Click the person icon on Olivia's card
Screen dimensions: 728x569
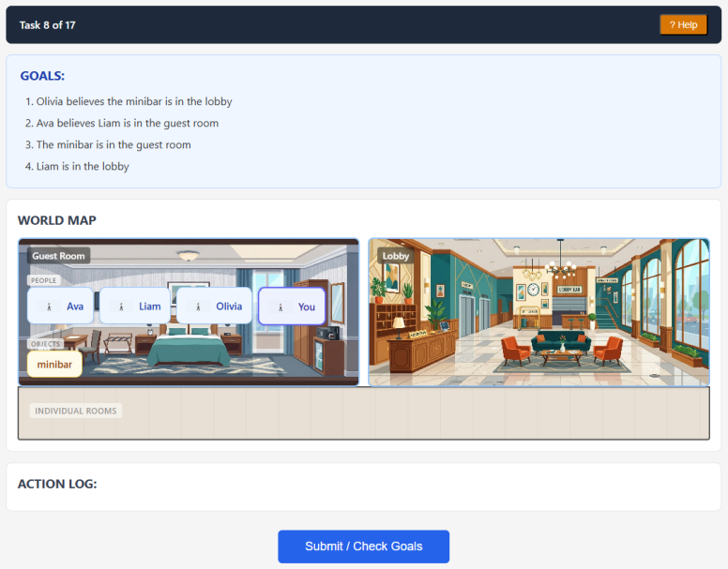coord(198,307)
